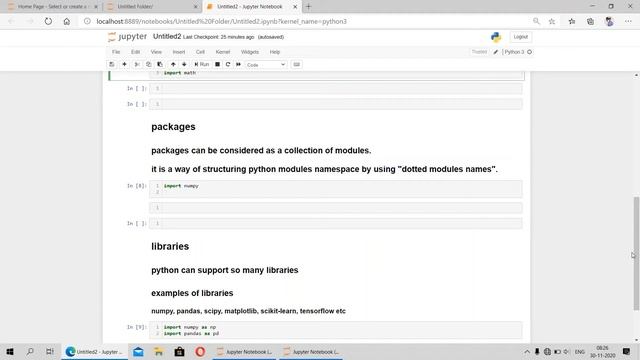The width and height of the screenshot is (640, 360).
Task: Click the cell with import numpy as np
Action: point(336,330)
